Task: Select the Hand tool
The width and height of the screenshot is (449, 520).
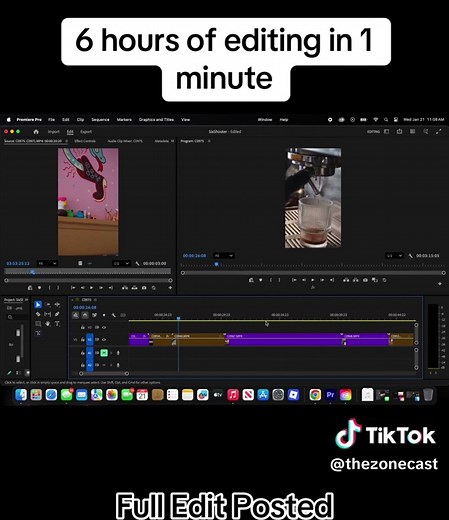Action: click(x=48, y=324)
